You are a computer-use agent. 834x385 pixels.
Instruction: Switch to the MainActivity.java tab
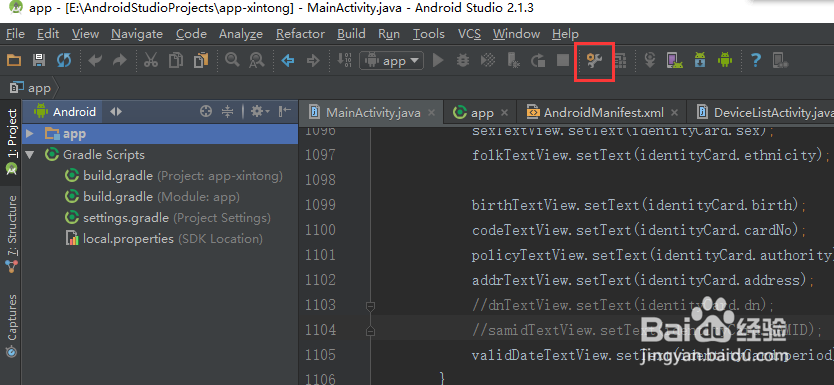(370, 113)
